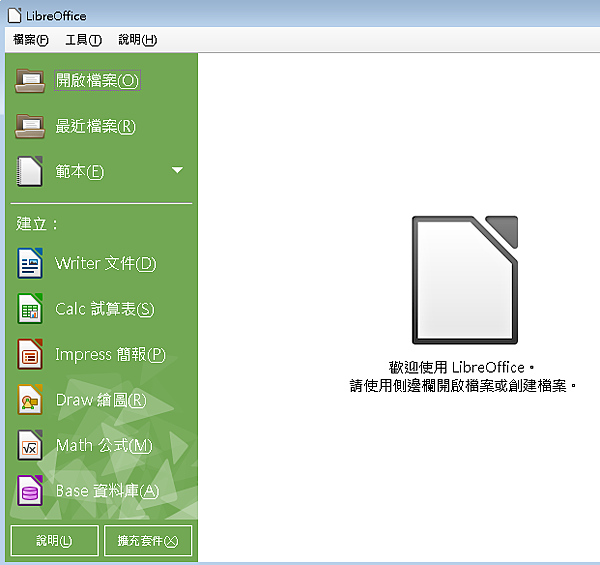Viewport: 600px width, 565px height.
Task: Click the 開啟檔案(O) label
Action: coord(97,81)
